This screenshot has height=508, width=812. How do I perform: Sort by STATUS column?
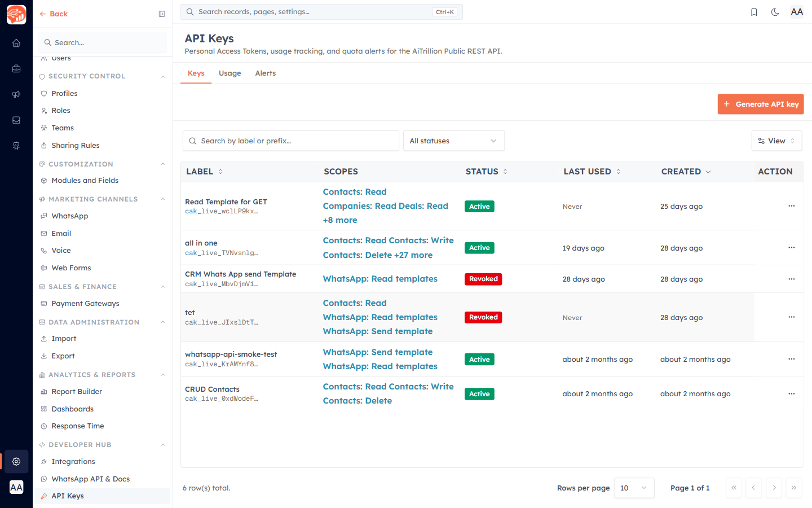487,172
